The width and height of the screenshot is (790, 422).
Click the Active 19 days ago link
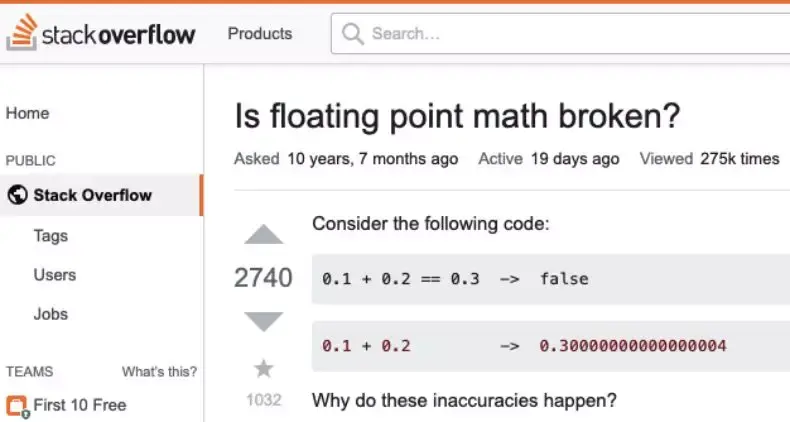point(549,159)
